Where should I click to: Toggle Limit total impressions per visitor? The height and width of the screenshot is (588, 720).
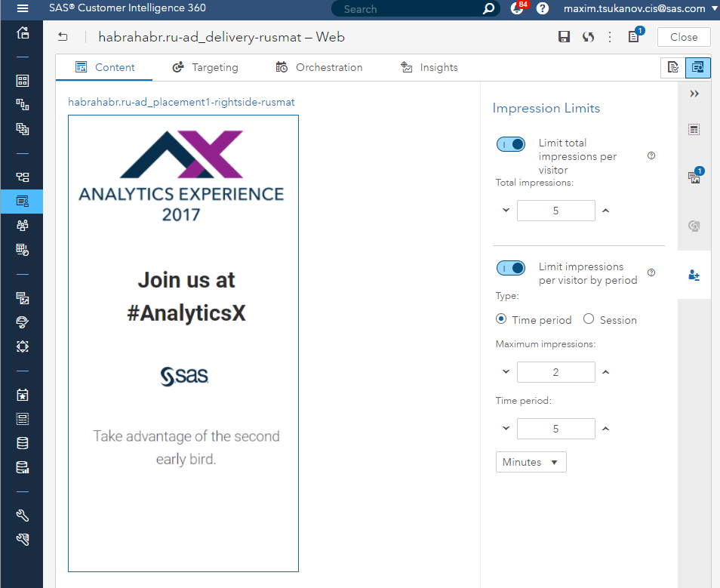[511, 144]
